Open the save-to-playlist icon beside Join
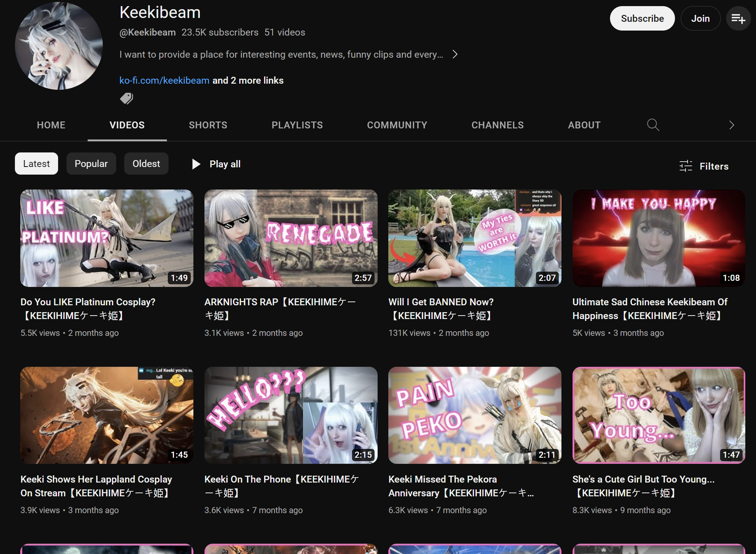756x554 pixels. point(738,18)
